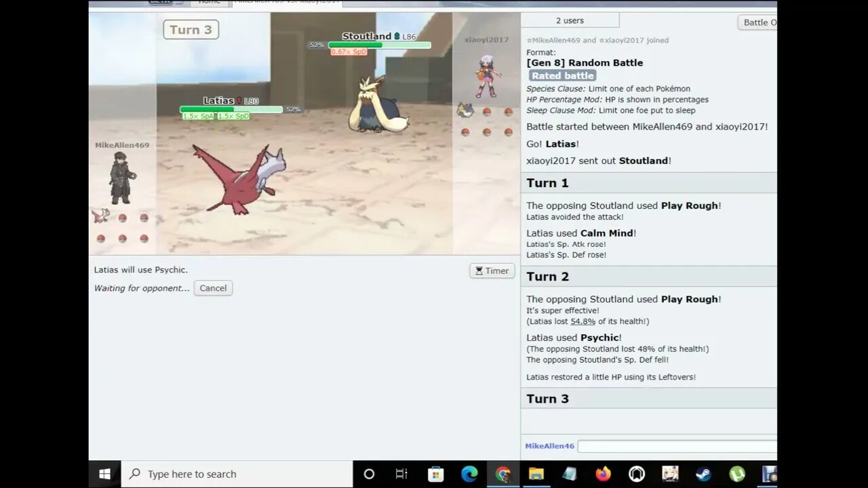868x488 pixels.
Task: Click Latias's green HP bar
Action: [x=231, y=109]
